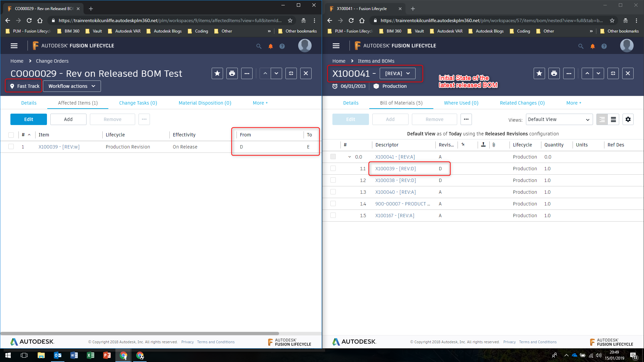Screen dimensions: 644x362
Task: Go to previous item from X100041
Action: (x=587, y=73)
